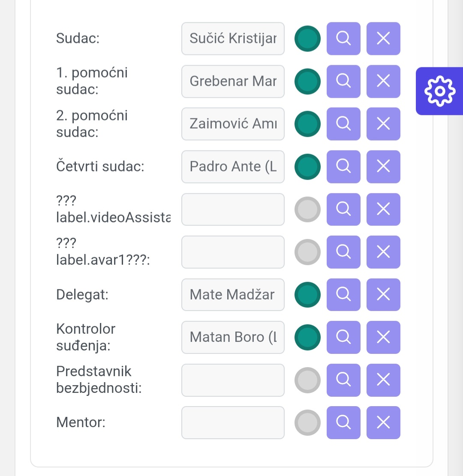
Task: Search for the label.videoAssistant role
Action: pos(343,209)
